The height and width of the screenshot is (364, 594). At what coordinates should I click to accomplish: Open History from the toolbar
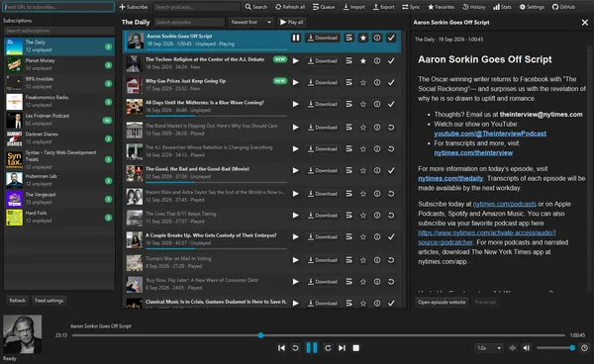(x=474, y=7)
